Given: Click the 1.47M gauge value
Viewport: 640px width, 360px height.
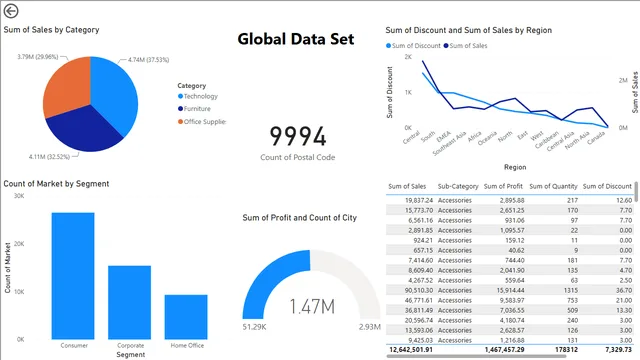Looking at the screenshot, I should [312, 307].
